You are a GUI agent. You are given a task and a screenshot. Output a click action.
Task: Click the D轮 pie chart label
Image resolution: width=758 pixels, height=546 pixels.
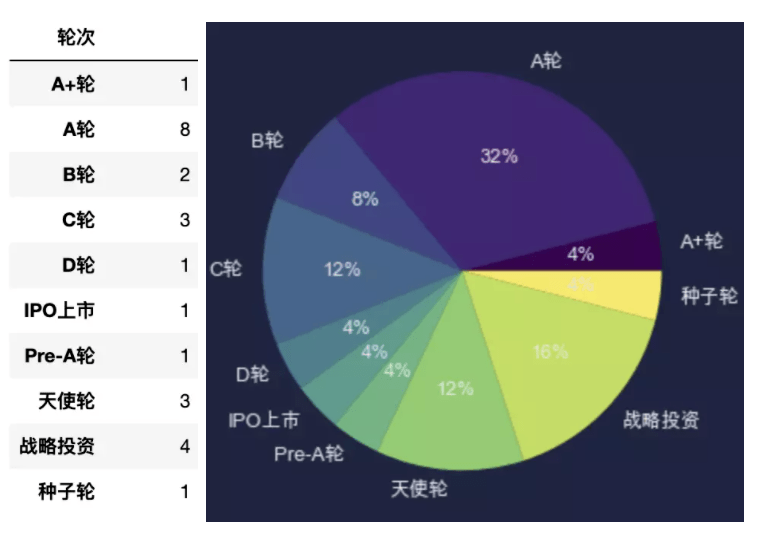(252, 375)
